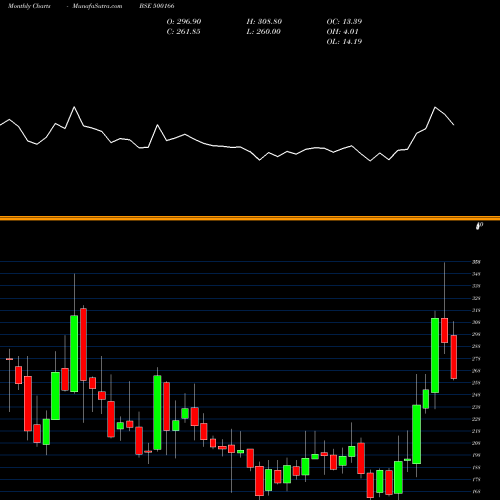This screenshot has height=500, width=500.
Task: Click the 198 price axis label
Action: [476, 455]
